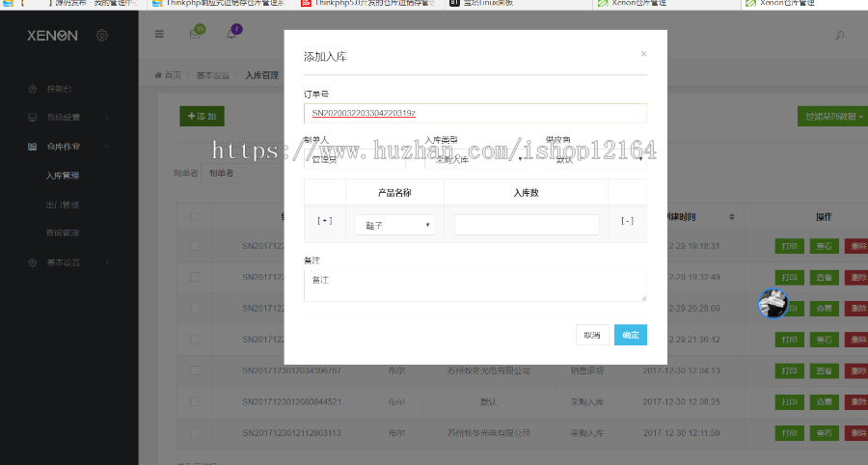
Task: Open the 供应商 dropdown showing 默认
Action: pyautogui.click(x=596, y=159)
